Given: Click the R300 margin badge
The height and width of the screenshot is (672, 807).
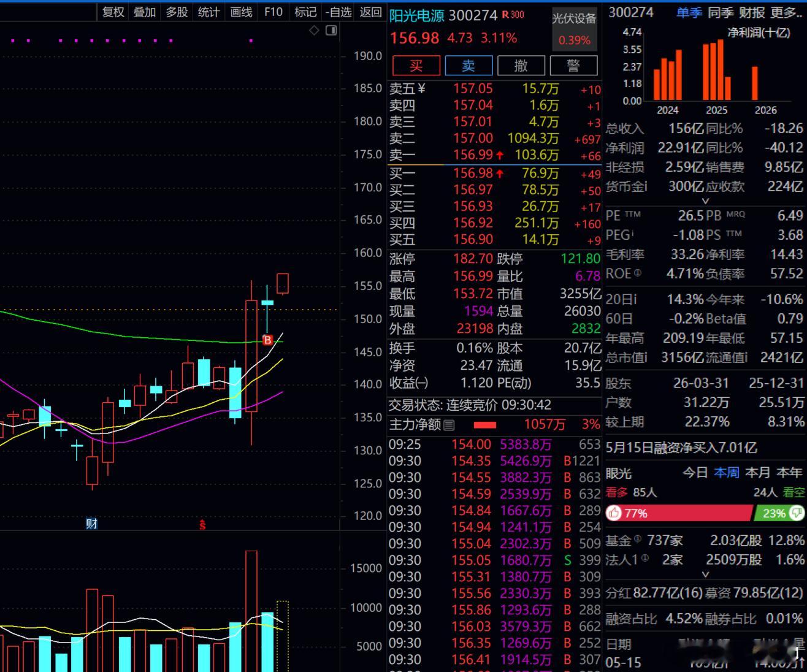Looking at the screenshot, I should [513, 15].
